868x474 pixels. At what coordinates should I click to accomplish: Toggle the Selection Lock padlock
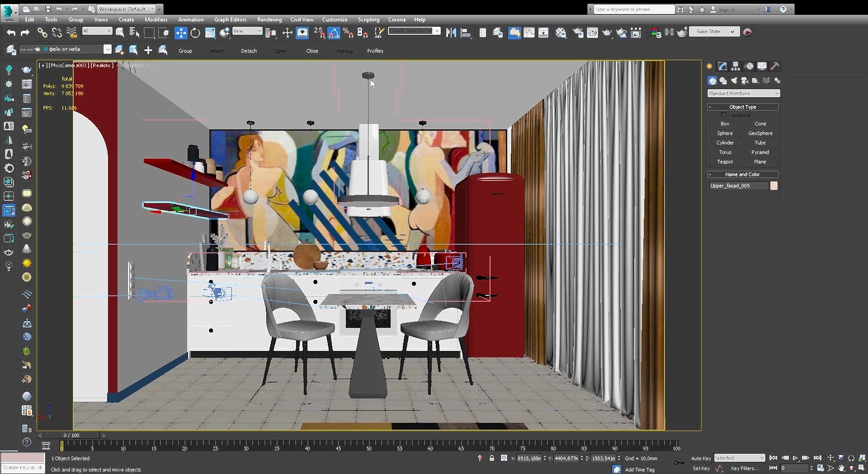click(492, 458)
